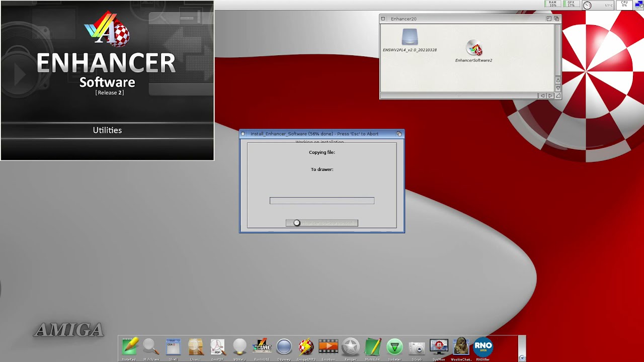Click the disabled installer abort button
Viewport: 644px width, 362px height.
click(322, 223)
